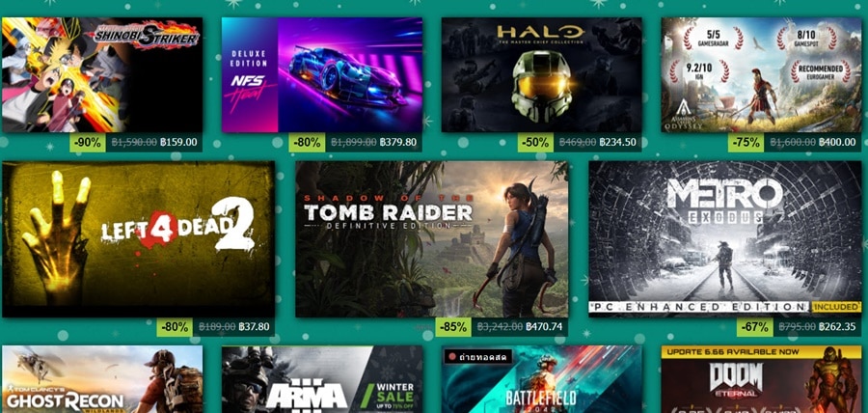Select the Arma 3 Winter Sale tile
Screen dimensions: 868x413
click(322, 379)
